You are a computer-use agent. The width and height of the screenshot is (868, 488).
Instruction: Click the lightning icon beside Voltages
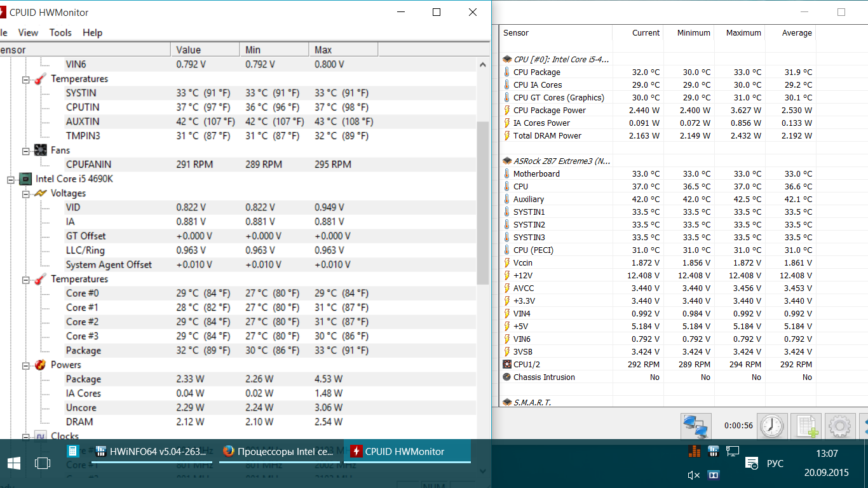tap(41, 193)
